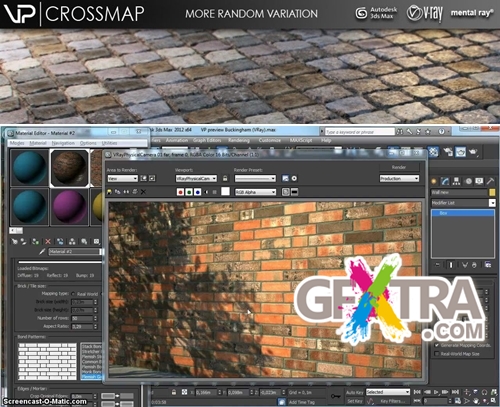The height and width of the screenshot is (407, 500).
Task: Select the brown brick material sample sphere
Action: (x=69, y=168)
